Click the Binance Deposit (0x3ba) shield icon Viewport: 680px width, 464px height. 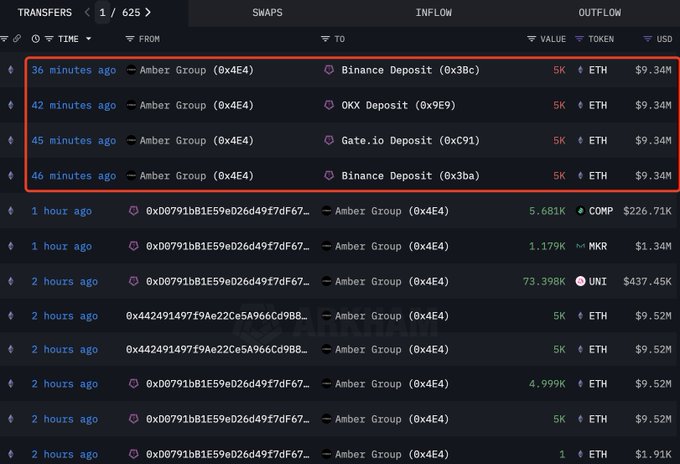[x=329, y=175]
